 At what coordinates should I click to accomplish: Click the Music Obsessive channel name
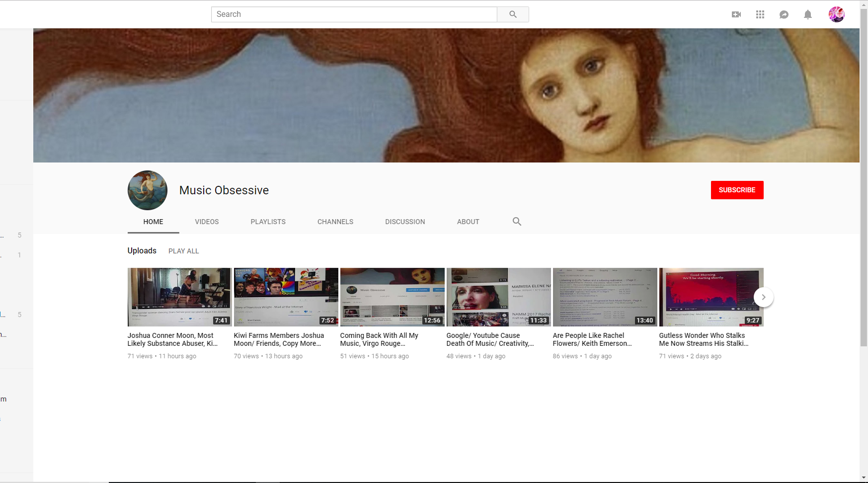[224, 190]
